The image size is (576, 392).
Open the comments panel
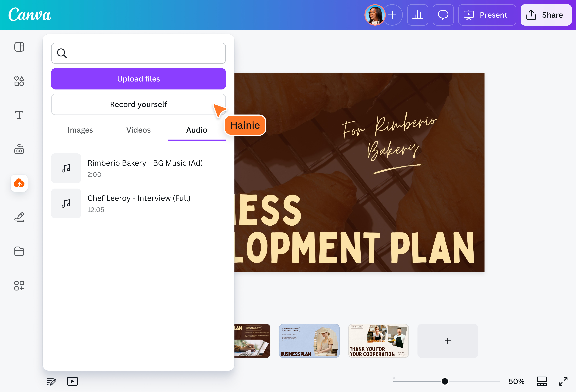pyautogui.click(x=443, y=15)
